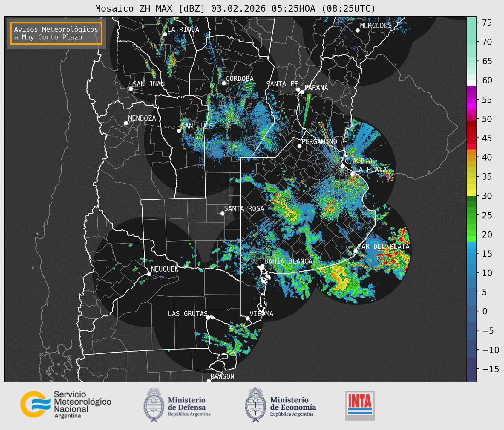
Task: Click the Avisos Meteorológicos a Muy Corto Plazo box
Action: (x=56, y=33)
